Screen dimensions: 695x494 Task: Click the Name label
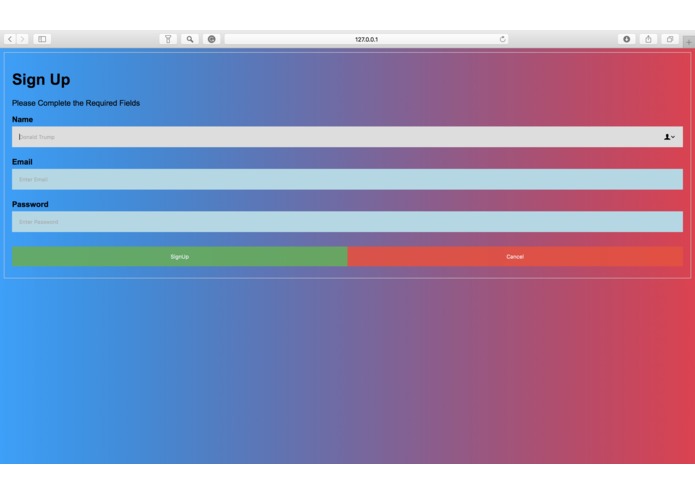[x=22, y=119]
